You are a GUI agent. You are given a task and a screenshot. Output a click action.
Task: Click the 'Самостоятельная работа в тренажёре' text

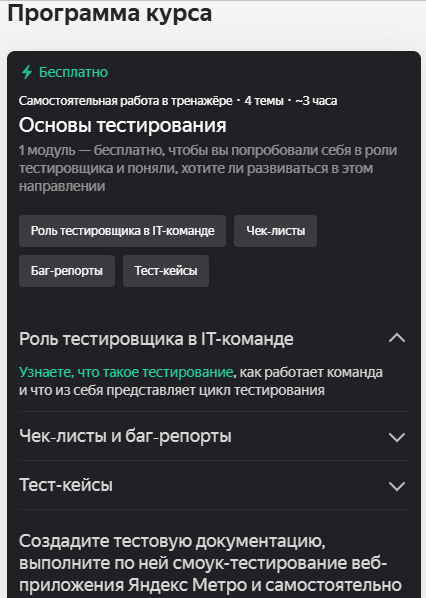coord(125,101)
